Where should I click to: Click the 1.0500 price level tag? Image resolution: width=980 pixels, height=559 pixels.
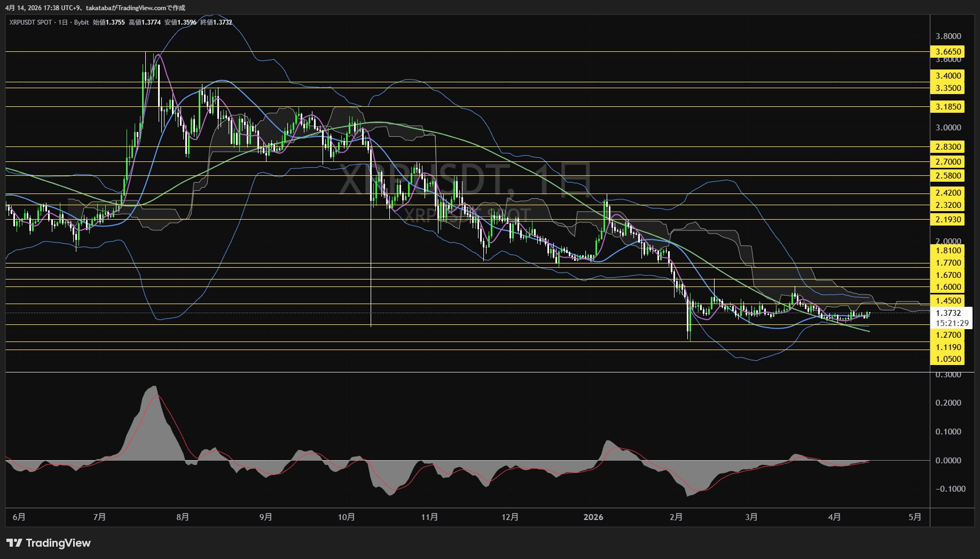[x=948, y=359]
